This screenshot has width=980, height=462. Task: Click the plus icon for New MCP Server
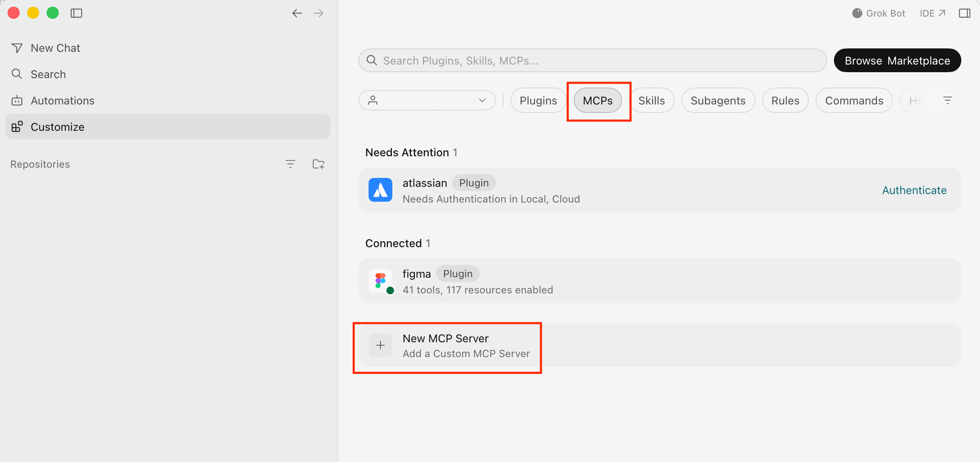pos(380,345)
